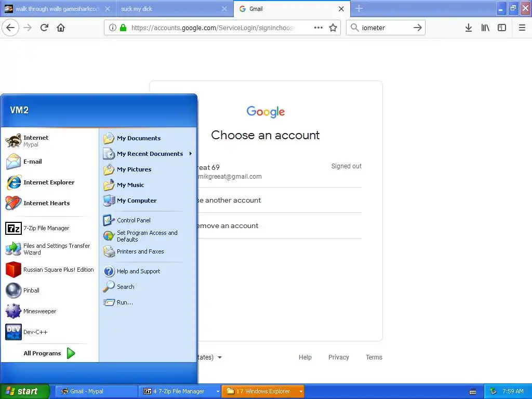Screen dimensions: 532x399
Task: Open Minesweeper from Start menu
Action: click(50, 311)
